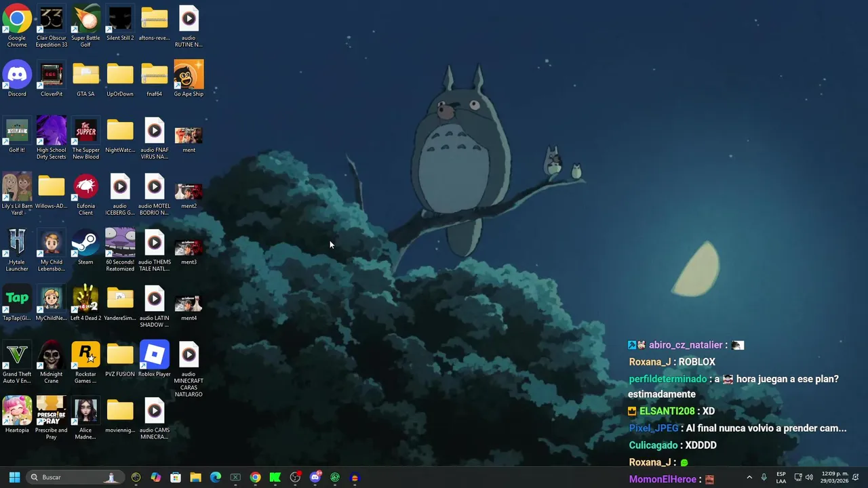
Task: Select the Midnight Crane shortcut
Action: pos(52,363)
